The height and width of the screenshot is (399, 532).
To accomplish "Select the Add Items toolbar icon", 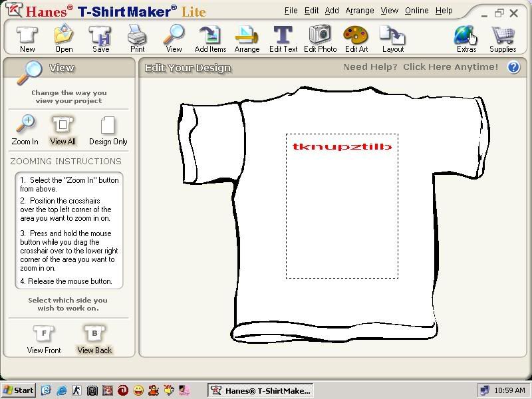I will (x=210, y=37).
